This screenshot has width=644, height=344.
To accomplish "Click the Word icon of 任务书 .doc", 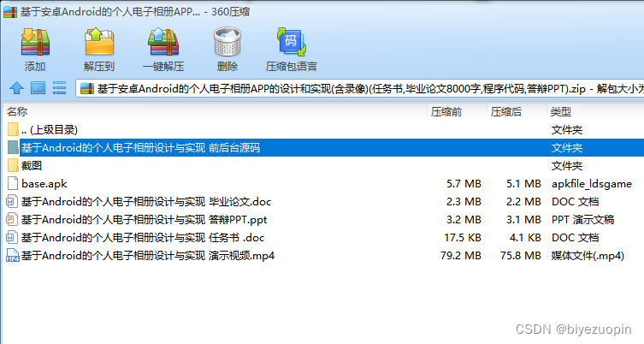I will click(12, 238).
